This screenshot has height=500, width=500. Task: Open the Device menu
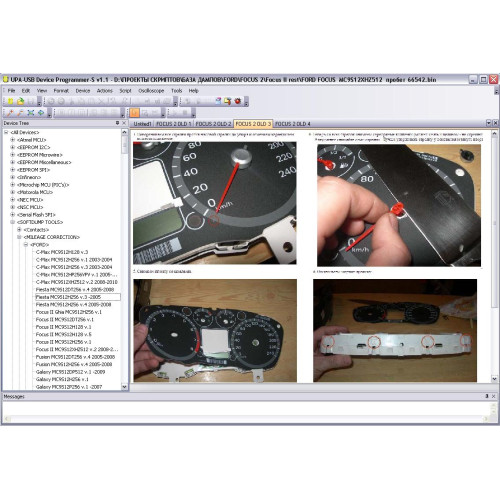pyautogui.click(x=83, y=91)
